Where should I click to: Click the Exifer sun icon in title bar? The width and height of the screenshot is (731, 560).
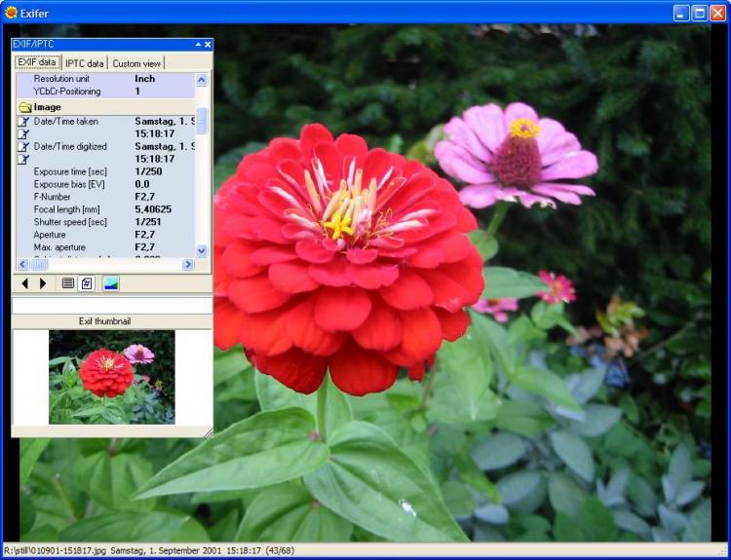coord(12,12)
